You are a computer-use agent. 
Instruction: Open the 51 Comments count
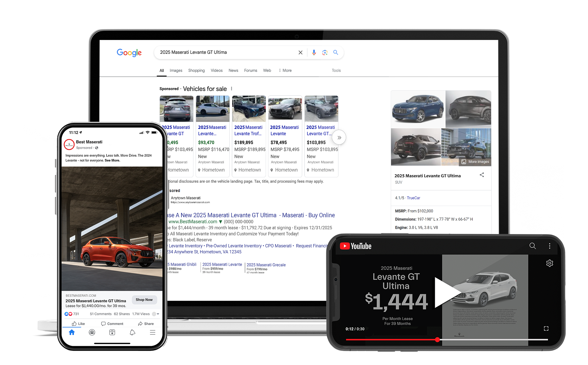pyautogui.click(x=101, y=314)
